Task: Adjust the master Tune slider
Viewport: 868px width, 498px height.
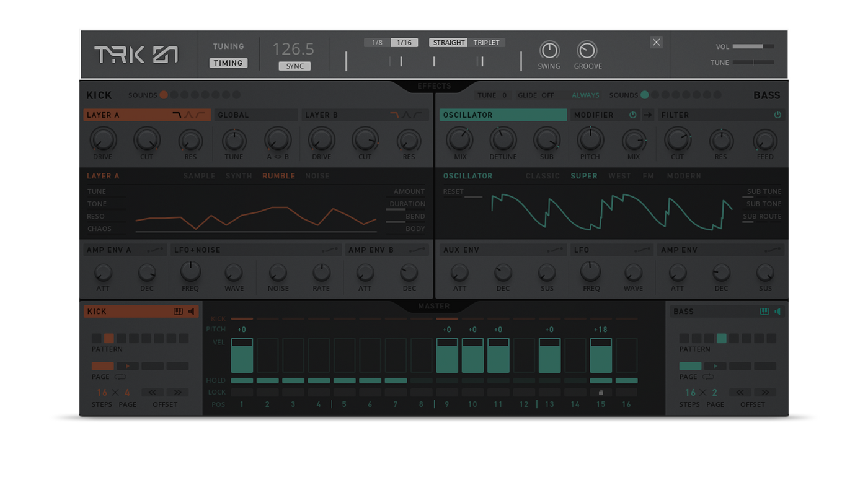Action: (753, 63)
